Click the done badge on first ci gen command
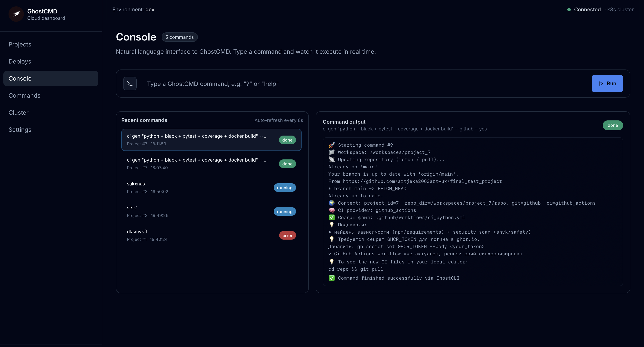Viewport: 644px width, 347px height. pos(287,140)
